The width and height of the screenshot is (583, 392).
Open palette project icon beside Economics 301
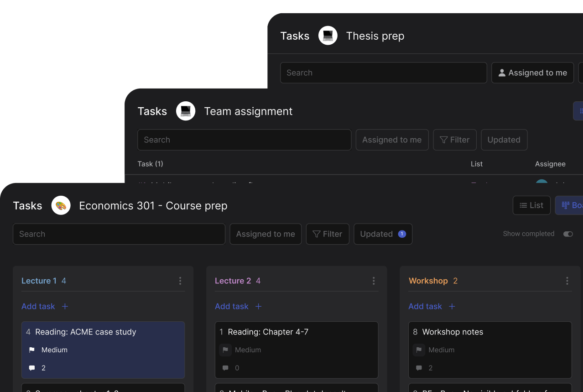coord(61,205)
